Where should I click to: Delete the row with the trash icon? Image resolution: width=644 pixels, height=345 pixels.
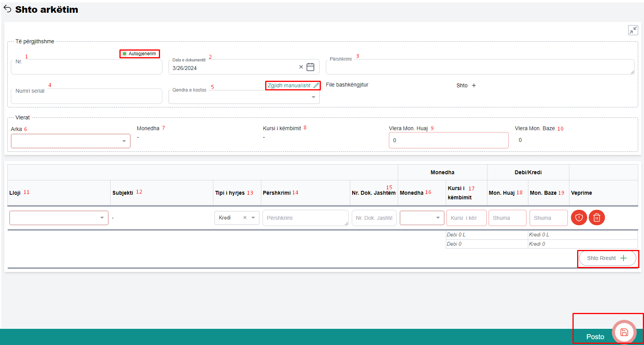[x=596, y=218]
